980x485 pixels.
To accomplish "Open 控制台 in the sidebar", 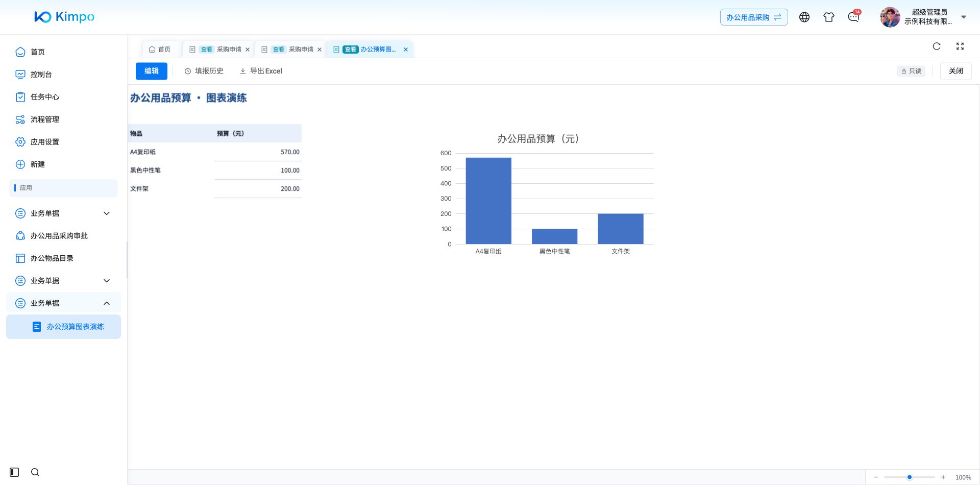I will point(41,75).
